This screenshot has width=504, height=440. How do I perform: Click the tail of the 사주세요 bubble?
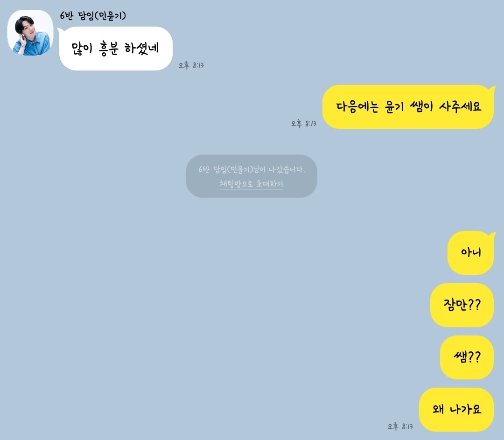492,89
